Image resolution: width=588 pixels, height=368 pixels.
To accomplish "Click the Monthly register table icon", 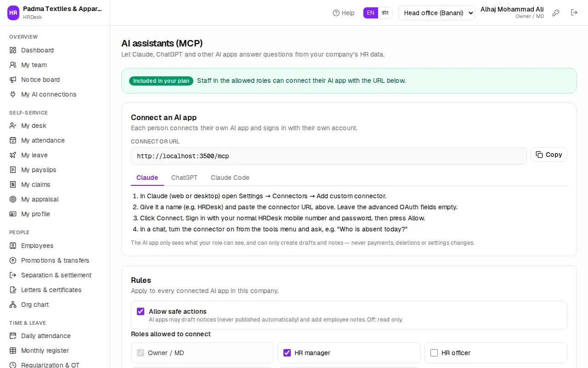I will 13,351.
